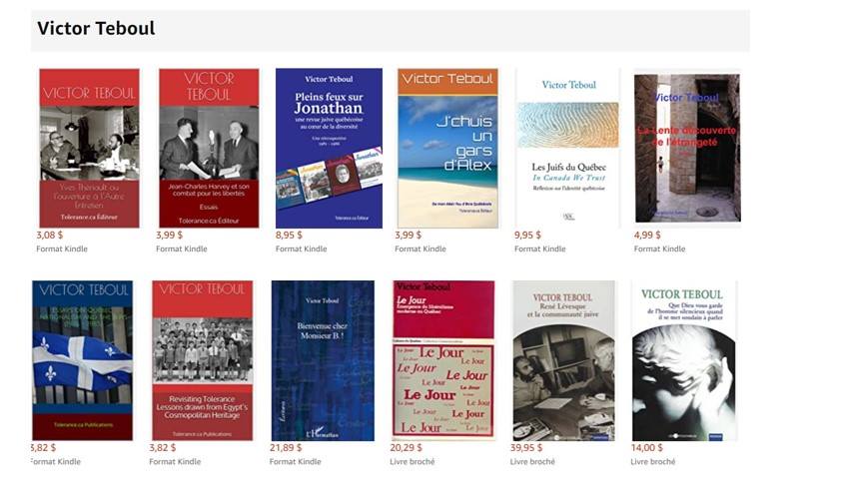Viewport: 841px width, 504px height.
Task: Click the 9,95 $ price link
Action: pyautogui.click(x=527, y=235)
